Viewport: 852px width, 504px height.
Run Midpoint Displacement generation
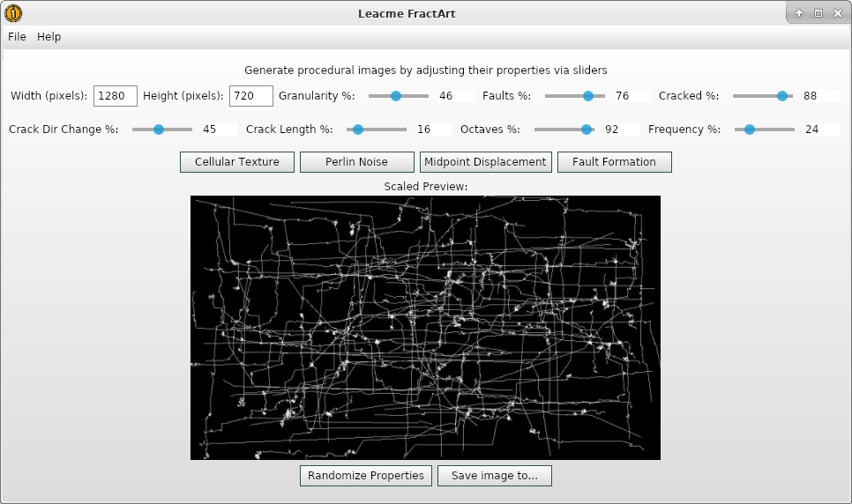pos(485,162)
